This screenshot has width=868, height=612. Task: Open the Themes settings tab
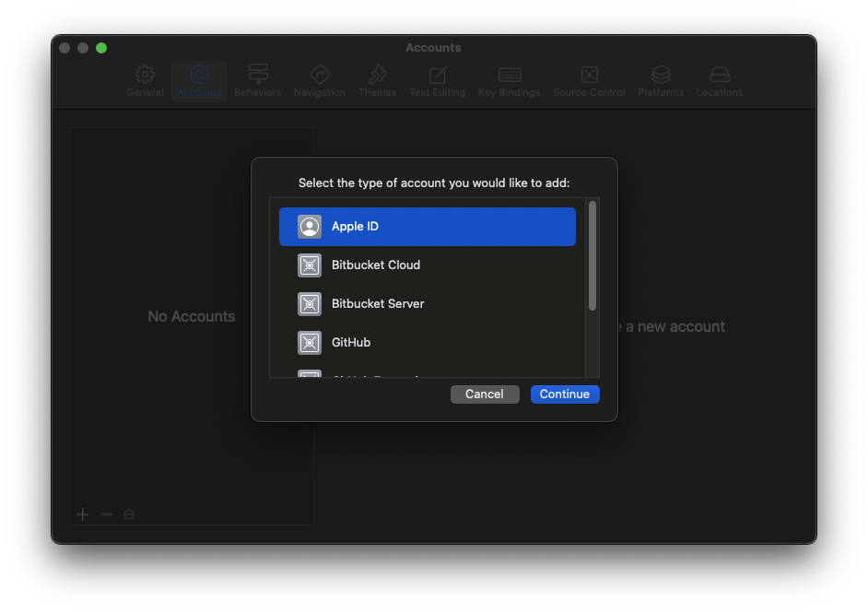(378, 81)
